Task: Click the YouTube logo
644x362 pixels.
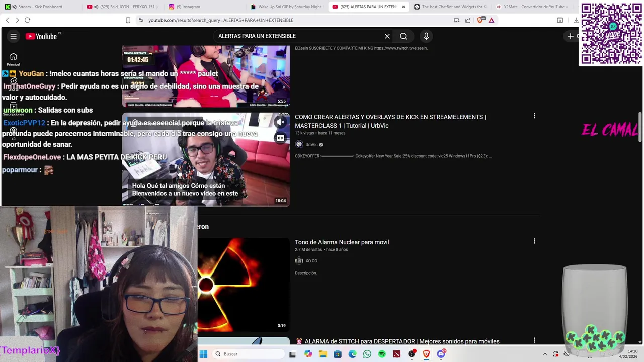Action: (41, 36)
